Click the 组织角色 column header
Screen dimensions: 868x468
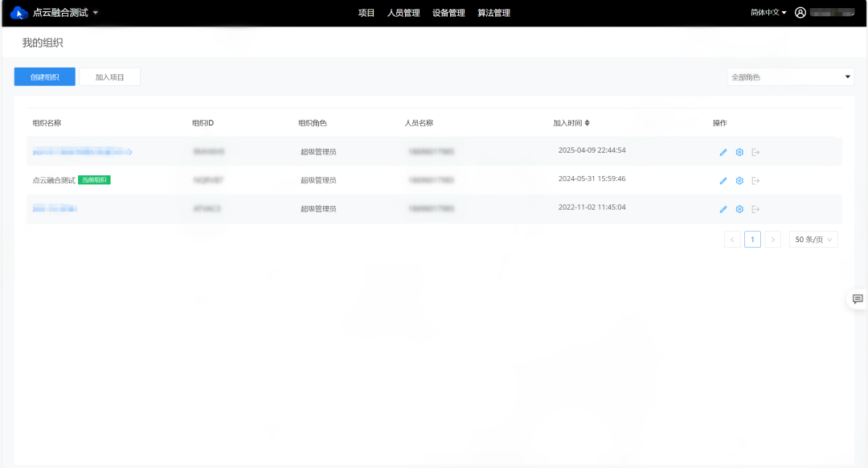(312, 123)
